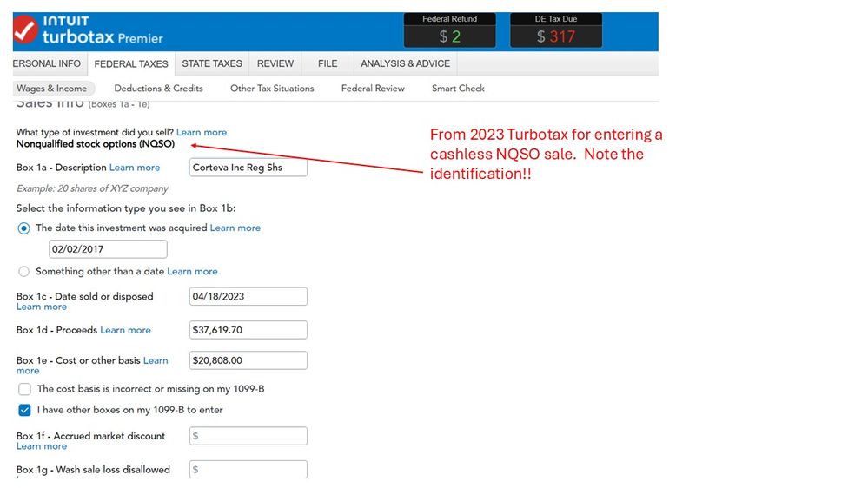This screenshot has width=868, height=488.
Task: Click the Box 1a Description field
Action: coord(248,167)
